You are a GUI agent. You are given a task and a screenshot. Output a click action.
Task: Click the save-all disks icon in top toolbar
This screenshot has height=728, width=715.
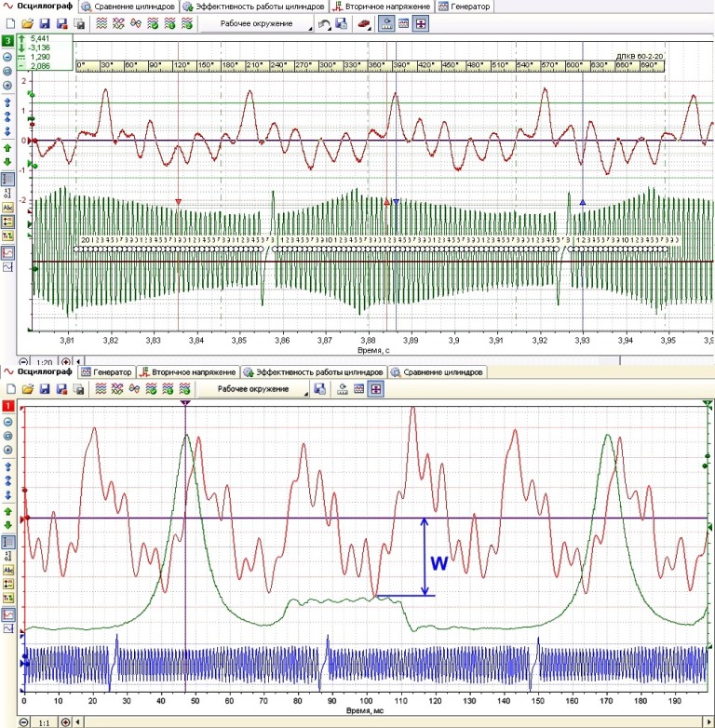[x=79, y=23]
